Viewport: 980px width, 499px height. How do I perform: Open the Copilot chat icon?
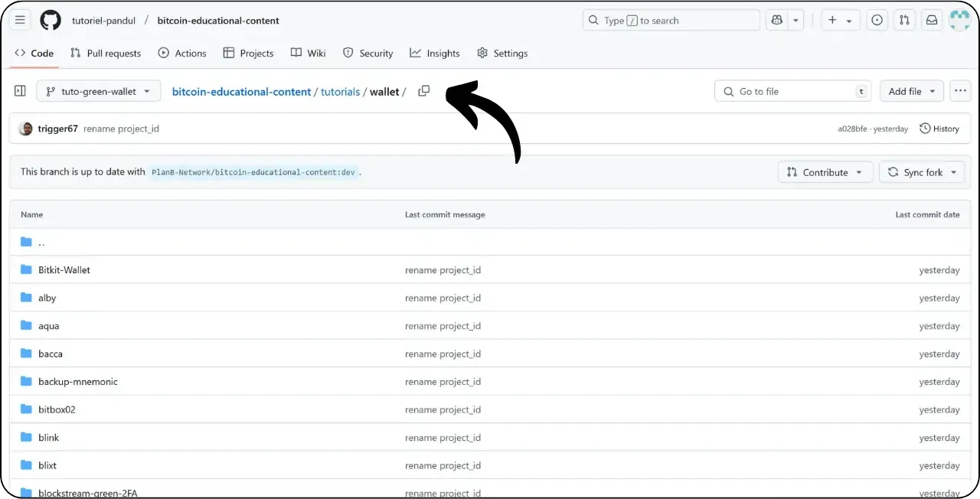(777, 20)
